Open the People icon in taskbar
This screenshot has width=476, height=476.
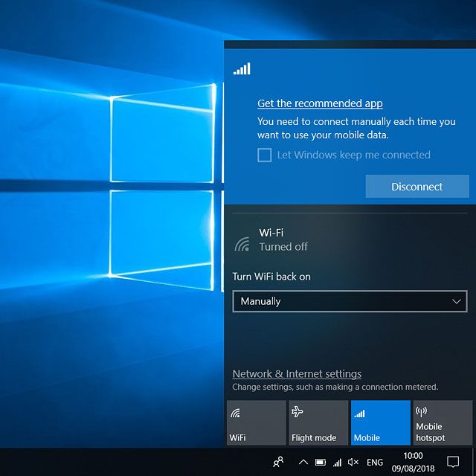pyautogui.click(x=278, y=462)
